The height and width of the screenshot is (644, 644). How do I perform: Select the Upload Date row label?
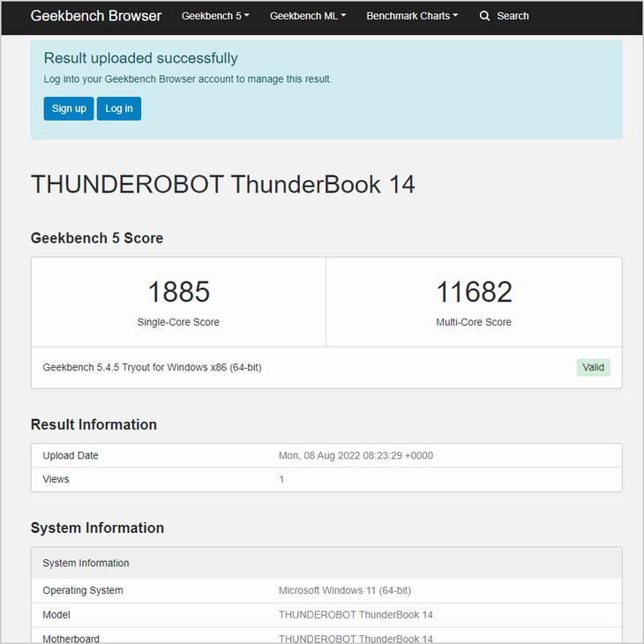click(x=71, y=455)
